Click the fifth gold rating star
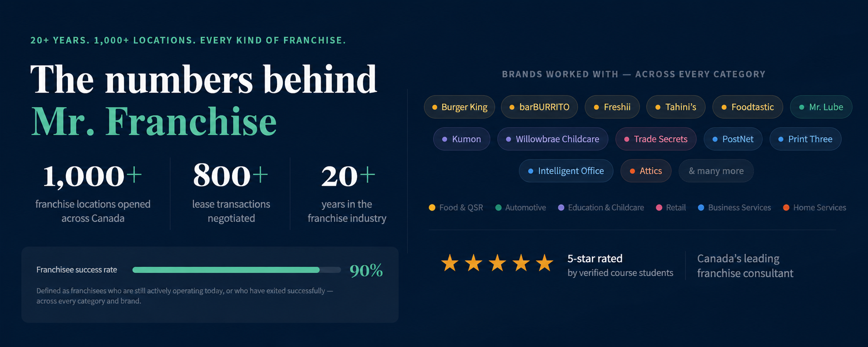This screenshot has width=868, height=347. click(x=545, y=263)
